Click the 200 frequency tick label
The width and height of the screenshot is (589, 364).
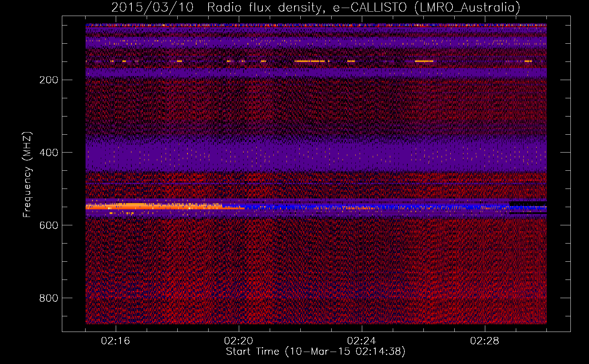pyautogui.click(x=49, y=80)
